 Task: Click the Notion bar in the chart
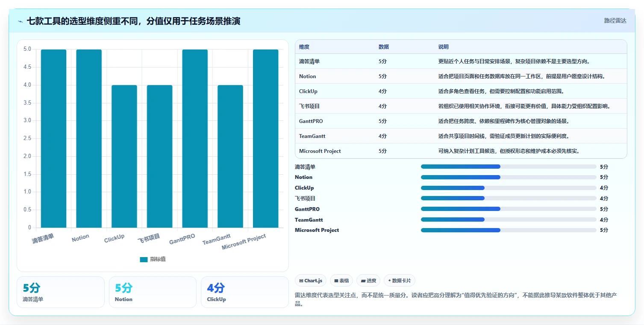[89, 138]
